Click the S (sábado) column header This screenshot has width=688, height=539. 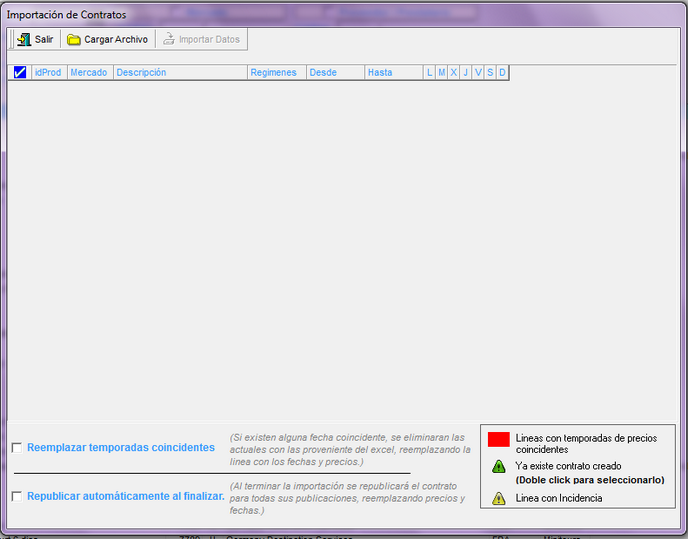point(490,72)
